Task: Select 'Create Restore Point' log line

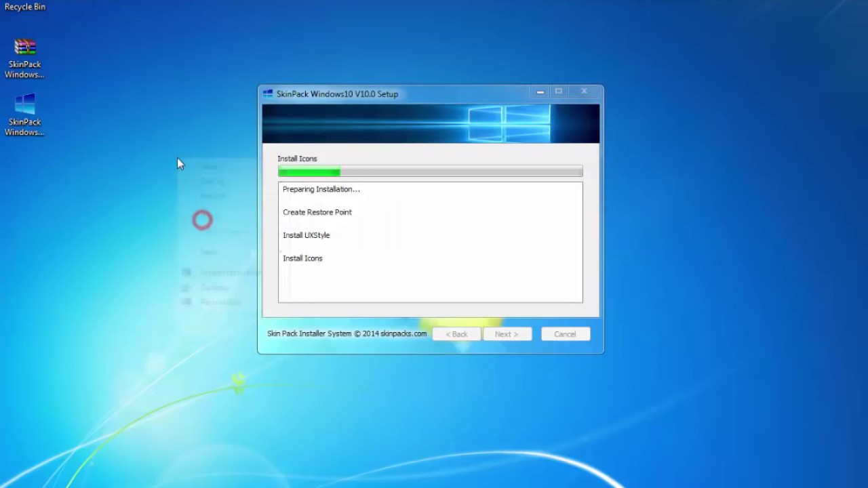Action: click(317, 212)
